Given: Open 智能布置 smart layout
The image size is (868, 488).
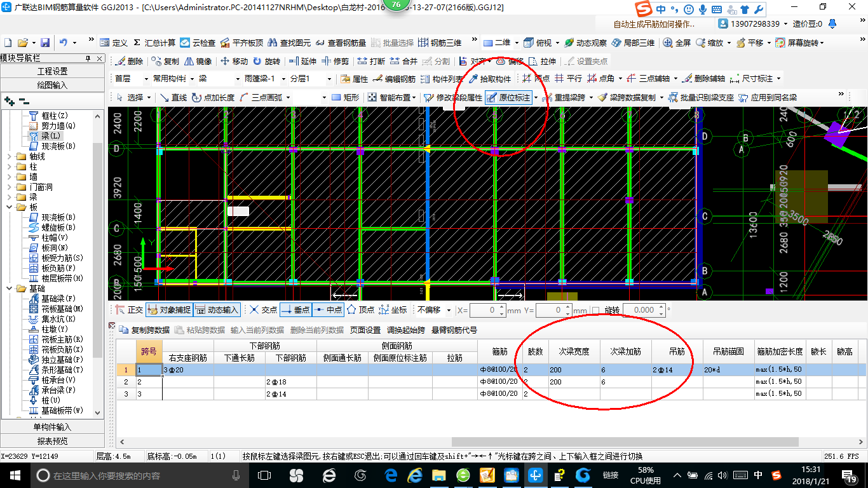Looking at the screenshot, I should (390, 97).
